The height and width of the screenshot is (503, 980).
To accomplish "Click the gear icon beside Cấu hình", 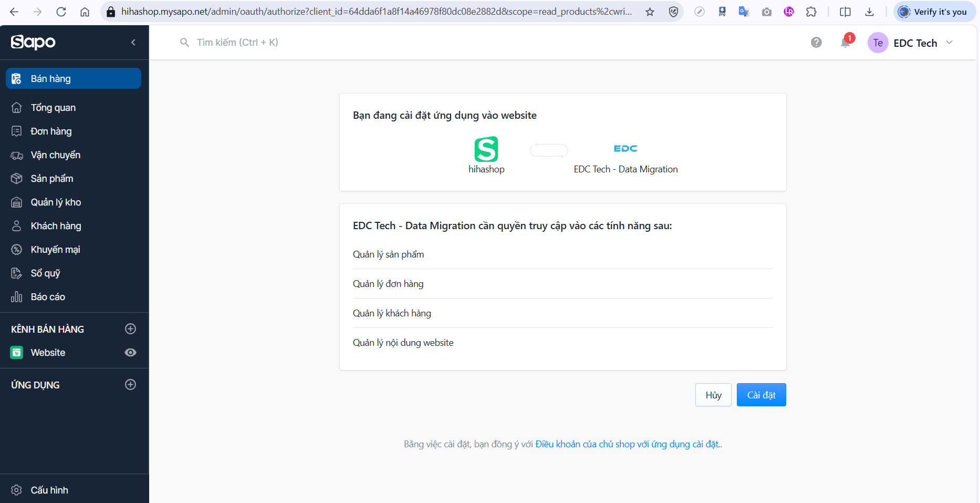I will click(x=17, y=490).
